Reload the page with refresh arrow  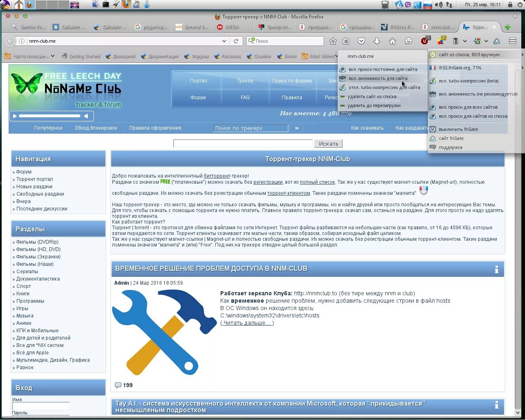coord(236,41)
